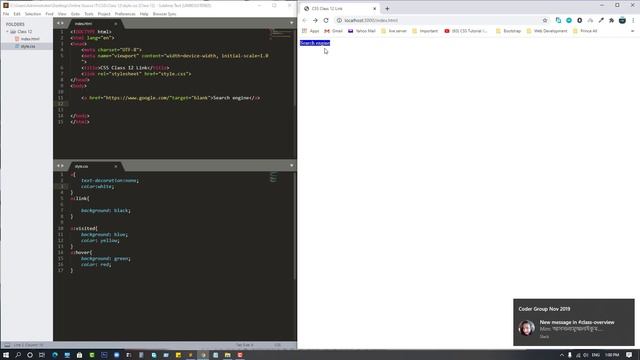
Task: Toggle the sidebar via status bar icon
Action: tap(7, 345)
